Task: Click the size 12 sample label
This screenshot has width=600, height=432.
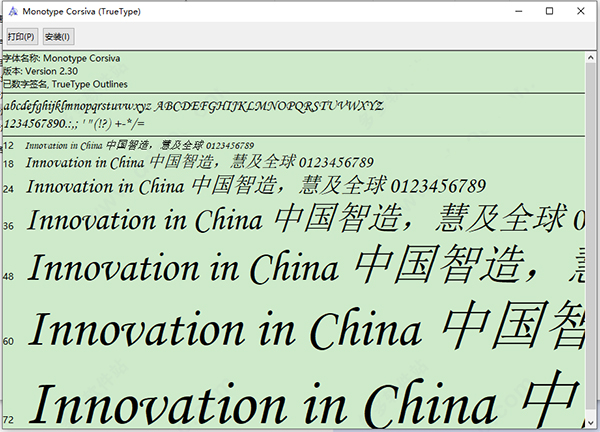Action: [8, 146]
